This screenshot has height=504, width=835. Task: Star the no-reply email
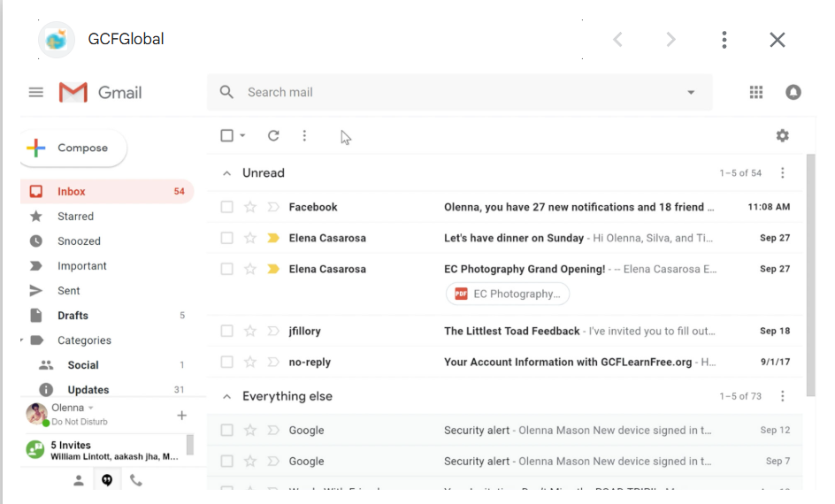point(249,362)
